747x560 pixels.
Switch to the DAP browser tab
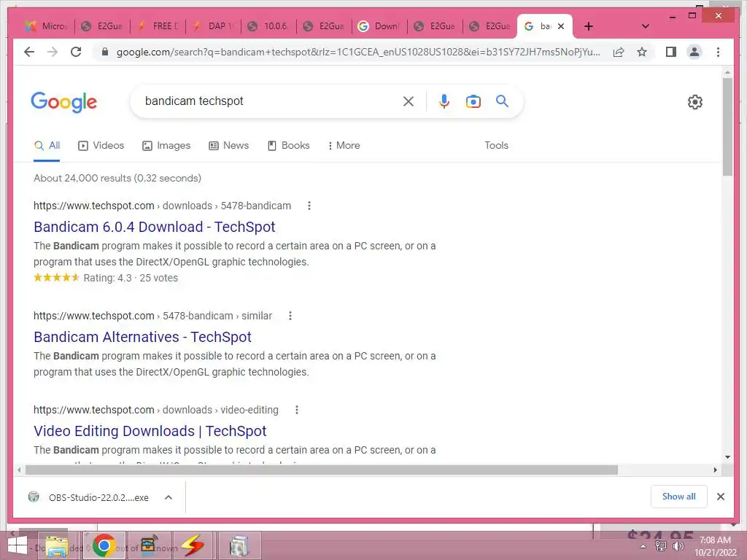pos(213,26)
